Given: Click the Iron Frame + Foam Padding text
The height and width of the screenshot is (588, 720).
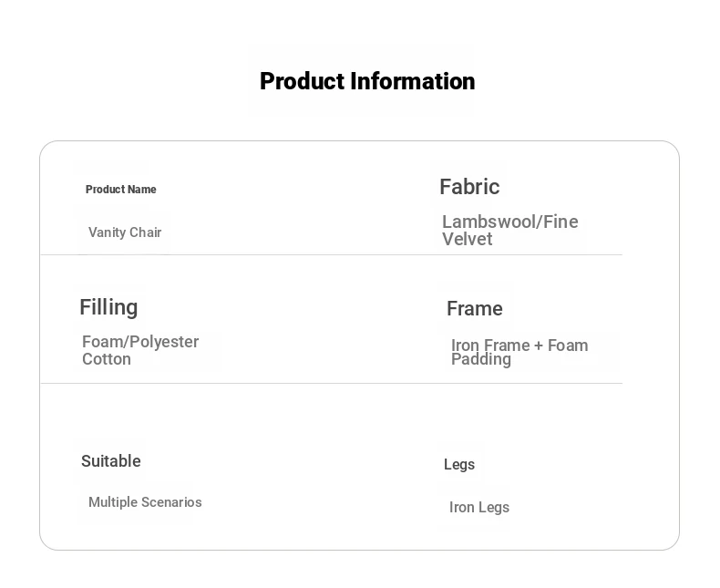Looking at the screenshot, I should (x=519, y=352).
